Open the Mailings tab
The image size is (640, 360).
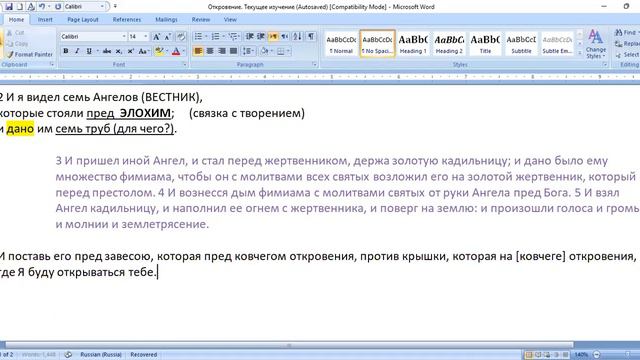tap(167, 20)
